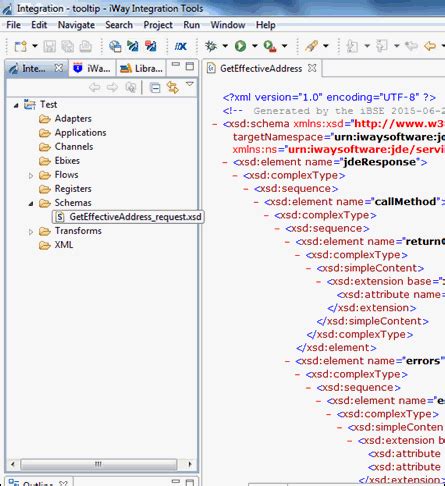Click the blue iIX toolbar icon
The image size is (445, 486).
[180, 46]
